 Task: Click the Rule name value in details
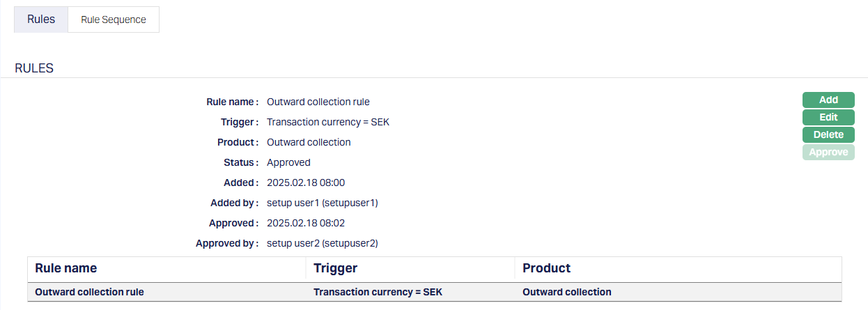(318, 102)
